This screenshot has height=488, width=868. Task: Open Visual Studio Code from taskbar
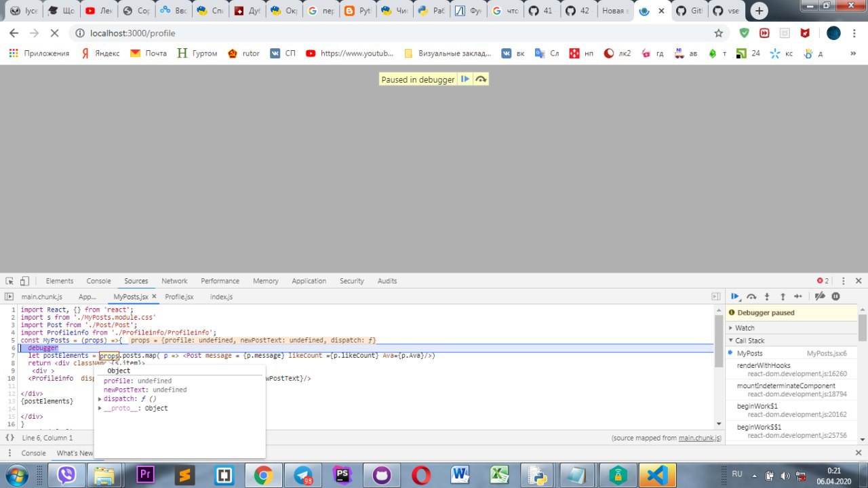(x=658, y=474)
